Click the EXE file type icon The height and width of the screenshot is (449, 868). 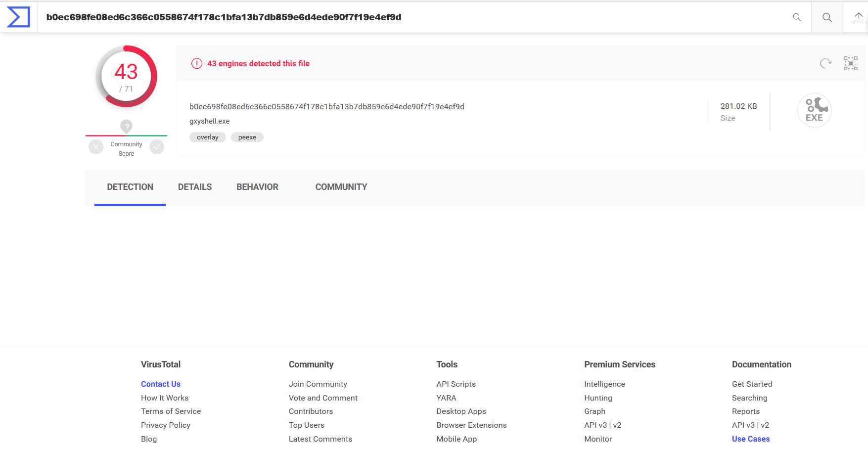click(814, 110)
